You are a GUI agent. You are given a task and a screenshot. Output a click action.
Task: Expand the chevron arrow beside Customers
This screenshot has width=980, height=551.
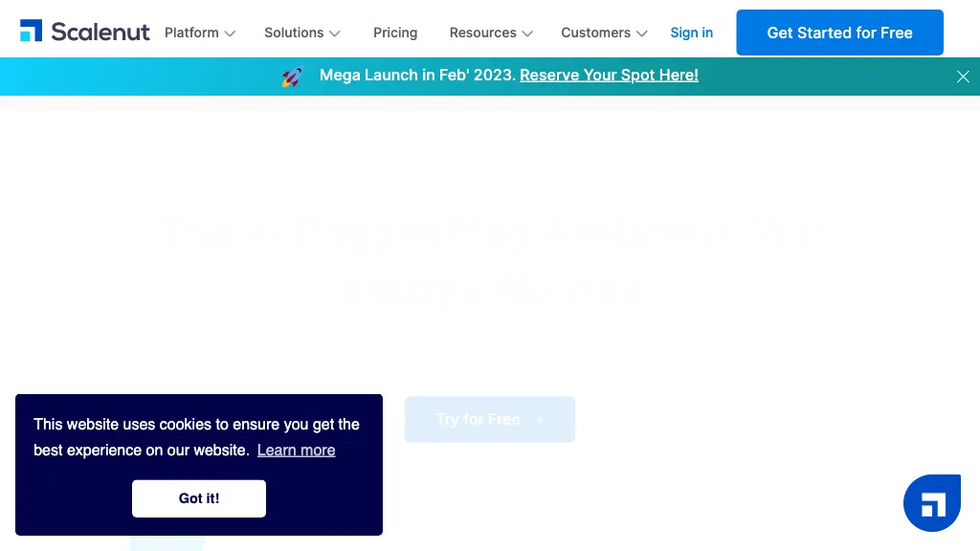(x=642, y=33)
